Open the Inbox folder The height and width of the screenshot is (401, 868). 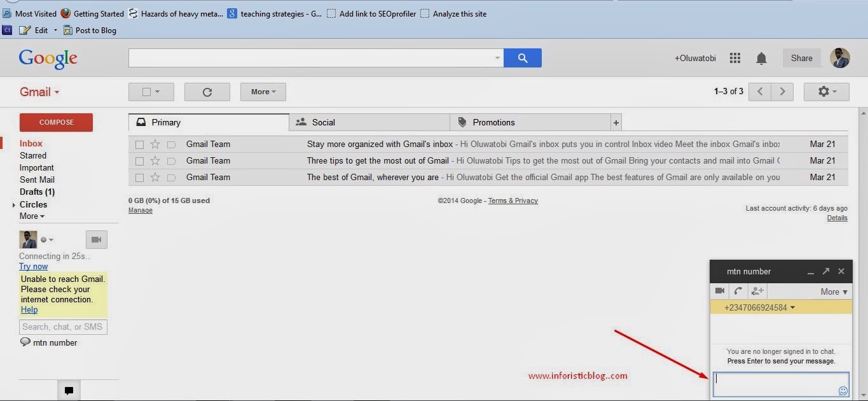pos(31,143)
